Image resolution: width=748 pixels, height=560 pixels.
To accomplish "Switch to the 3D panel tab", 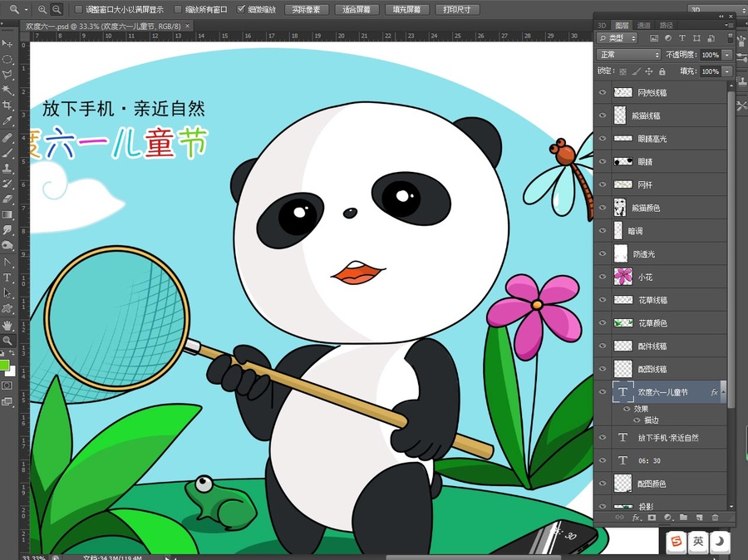I will (602, 25).
